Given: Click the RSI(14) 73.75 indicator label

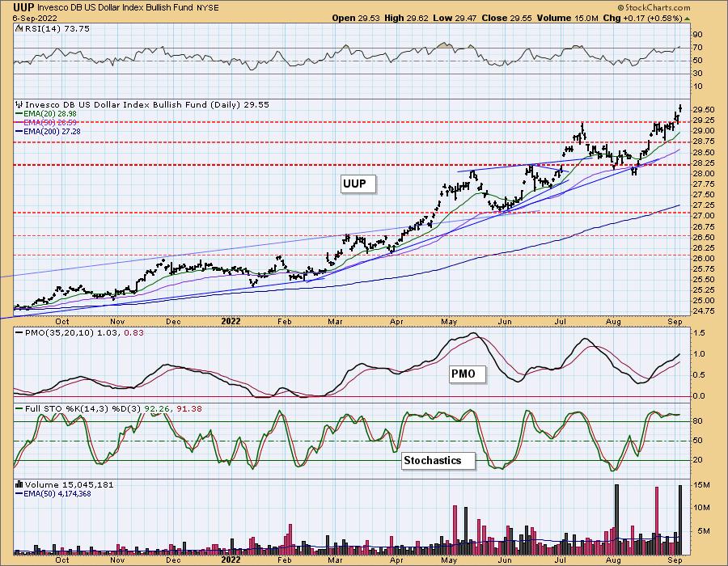Looking at the screenshot, I should [57, 29].
